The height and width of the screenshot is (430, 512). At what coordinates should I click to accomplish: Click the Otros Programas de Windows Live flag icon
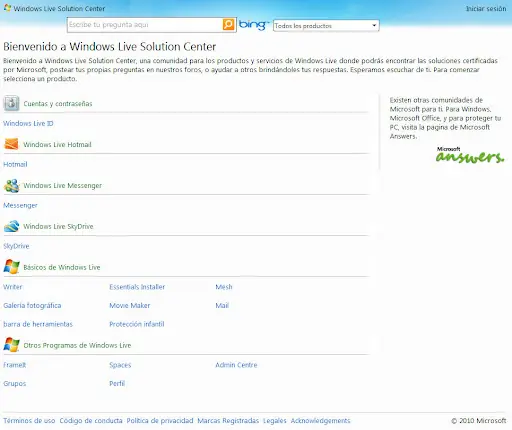11,345
